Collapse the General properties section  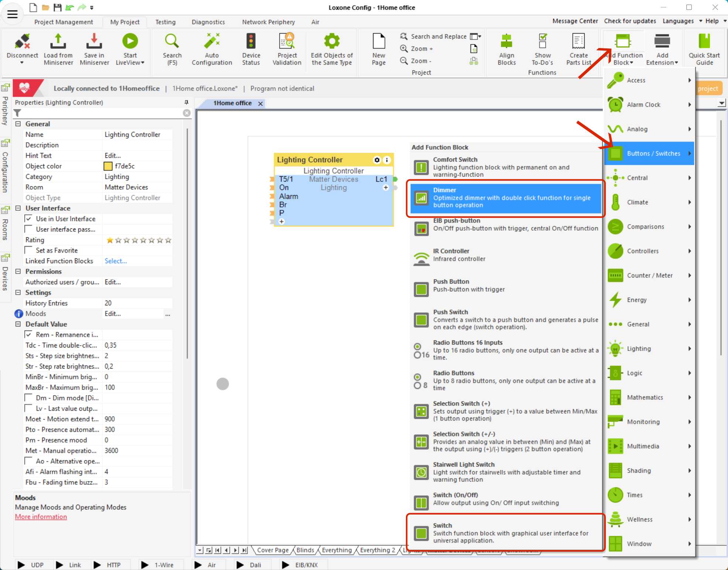[x=18, y=124]
